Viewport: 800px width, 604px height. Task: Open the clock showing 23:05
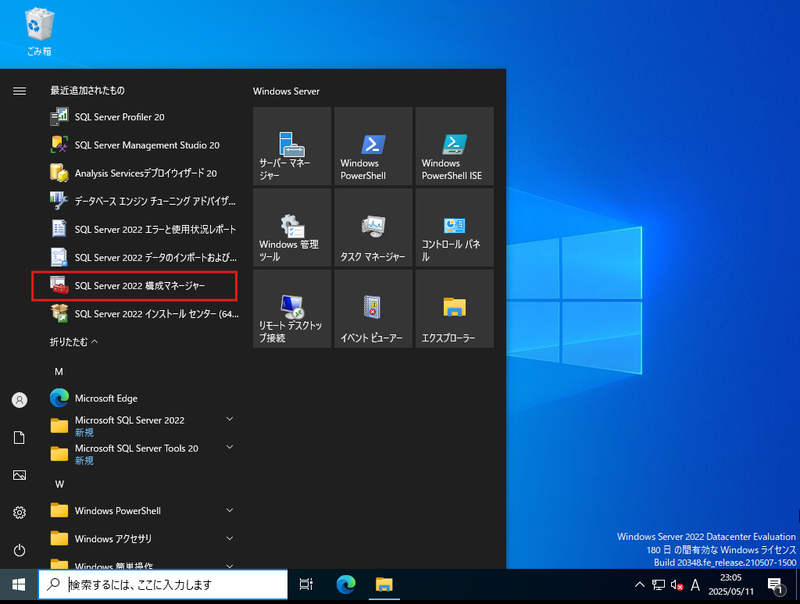(731, 585)
